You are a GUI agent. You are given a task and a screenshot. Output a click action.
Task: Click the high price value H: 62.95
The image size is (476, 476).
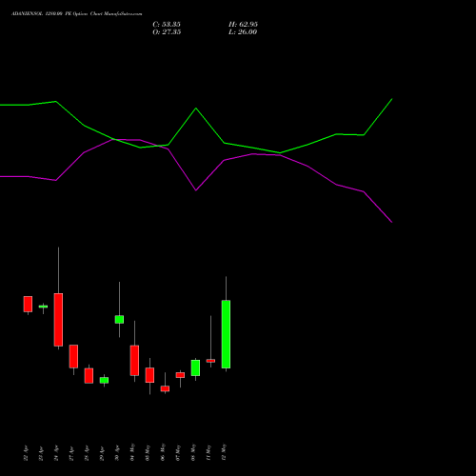coord(243,25)
